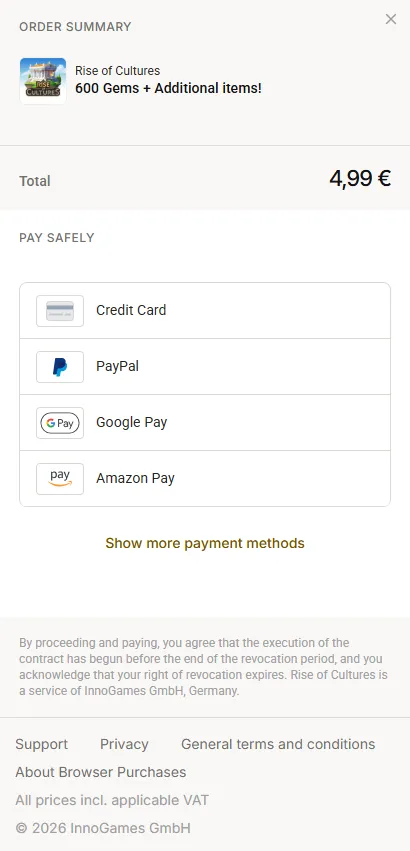Click the Rise of Cultures game thumbnail
Image resolution: width=410 pixels, height=851 pixels.
(x=43, y=81)
